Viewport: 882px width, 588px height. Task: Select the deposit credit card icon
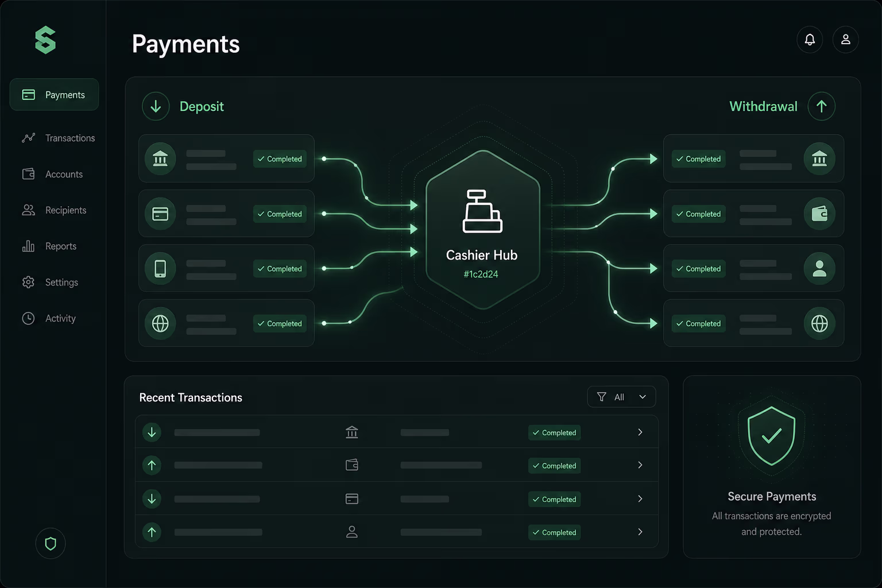[x=160, y=214]
